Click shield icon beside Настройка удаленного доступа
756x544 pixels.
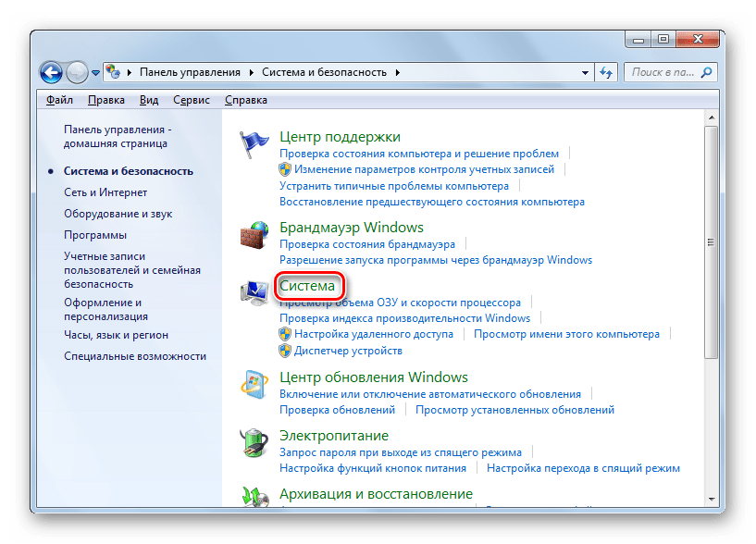coord(285,334)
